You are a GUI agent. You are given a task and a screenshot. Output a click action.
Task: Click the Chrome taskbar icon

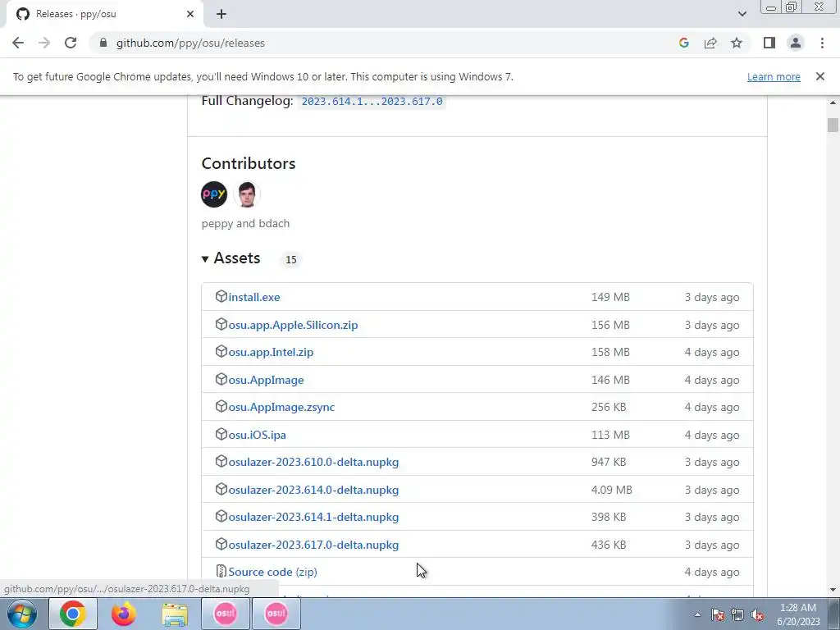coord(73,614)
